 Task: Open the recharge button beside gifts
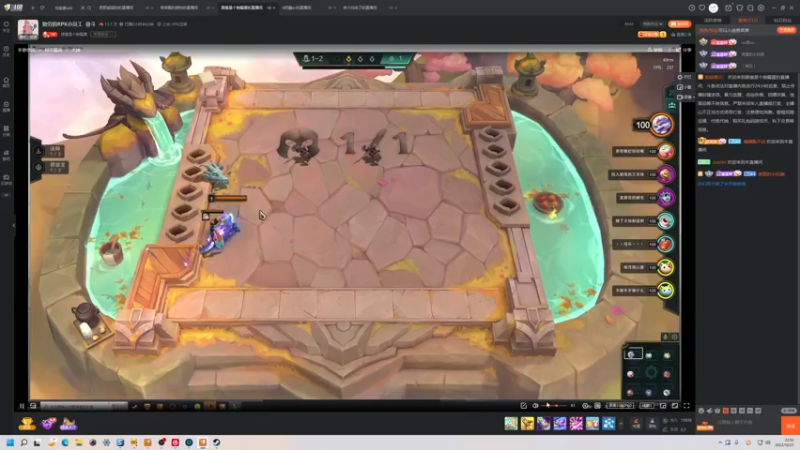[636, 423]
